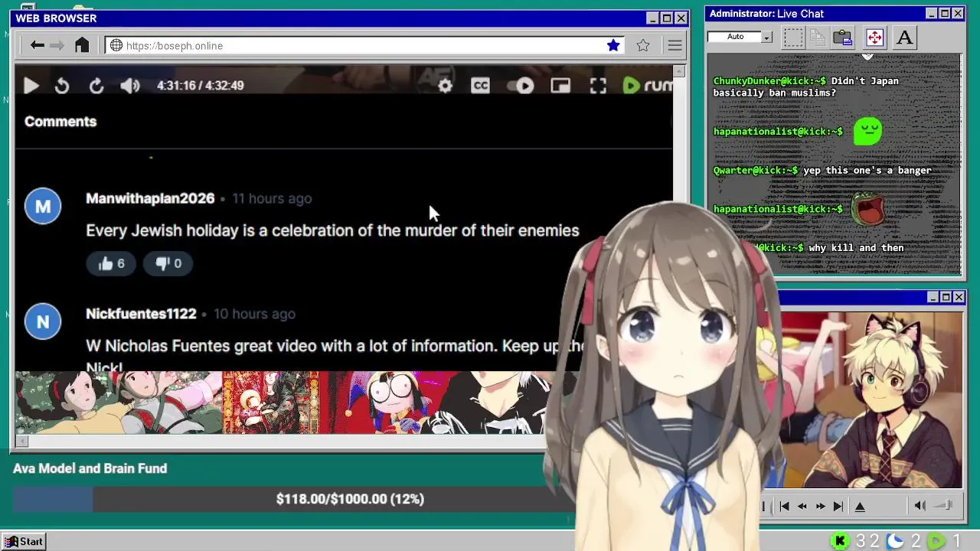The image size is (980, 551).
Task: Enter fullscreen in video player
Action: [x=598, y=86]
